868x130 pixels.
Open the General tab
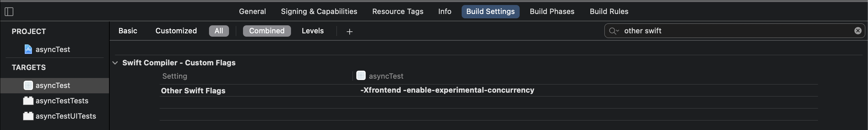252,11
